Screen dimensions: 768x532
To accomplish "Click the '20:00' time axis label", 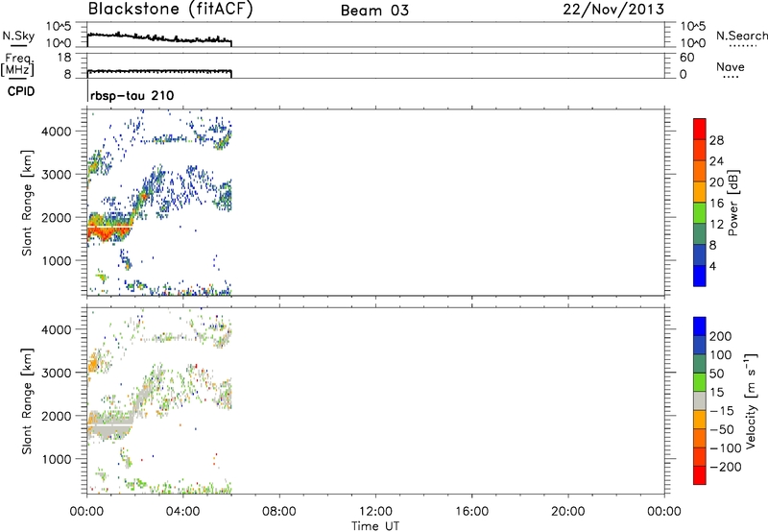I will point(568,512).
